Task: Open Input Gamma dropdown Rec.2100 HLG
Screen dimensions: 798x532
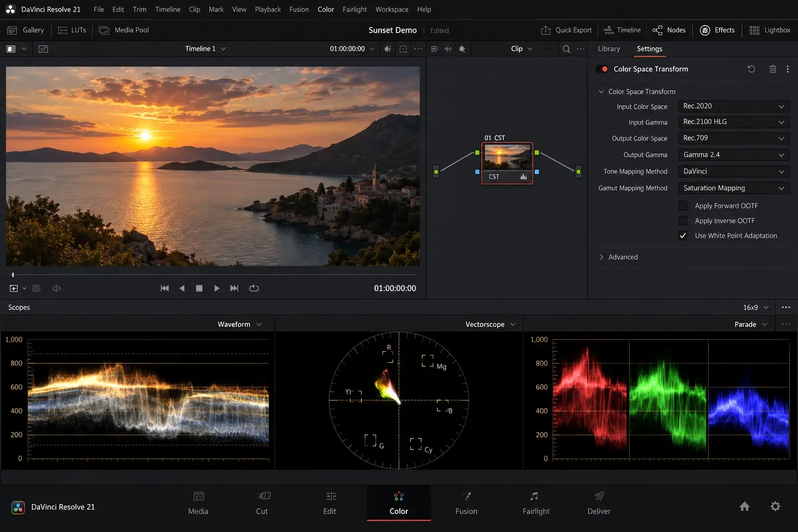Action: [x=734, y=122]
